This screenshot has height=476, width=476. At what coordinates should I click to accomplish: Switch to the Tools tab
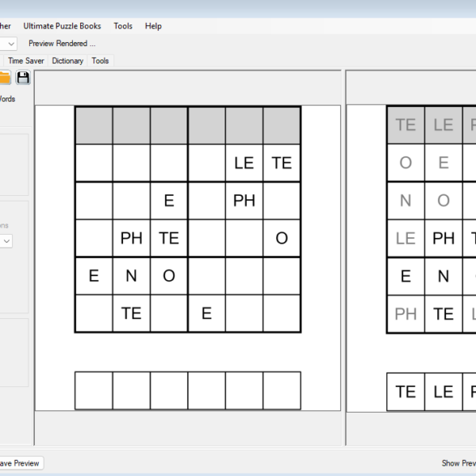100,61
